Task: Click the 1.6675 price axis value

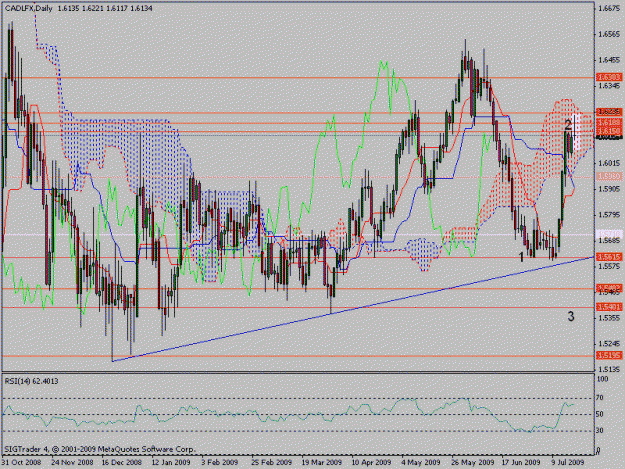Action: (x=609, y=8)
